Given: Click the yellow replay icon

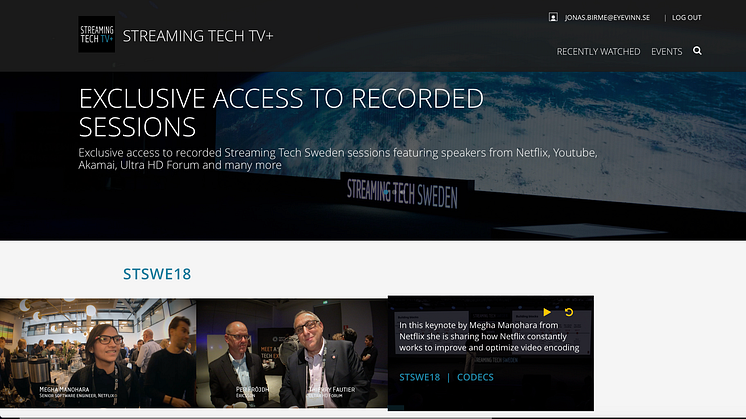Looking at the screenshot, I should click(x=569, y=312).
